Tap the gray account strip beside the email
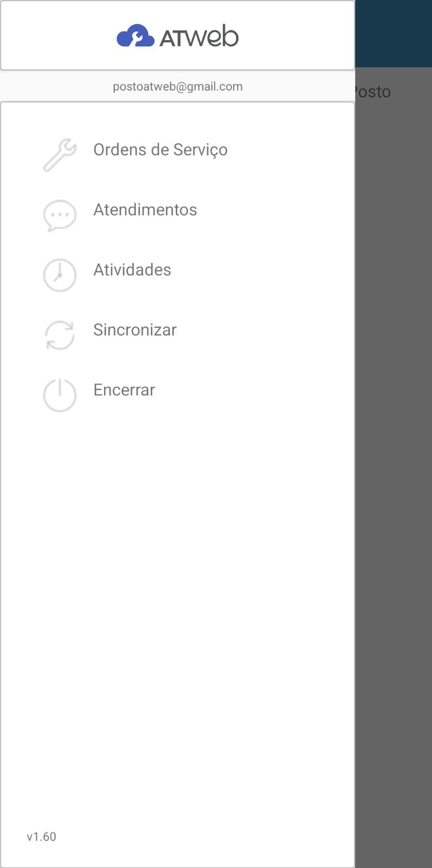Image resolution: width=432 pixels, height=868 pixels. coord(49,87)
